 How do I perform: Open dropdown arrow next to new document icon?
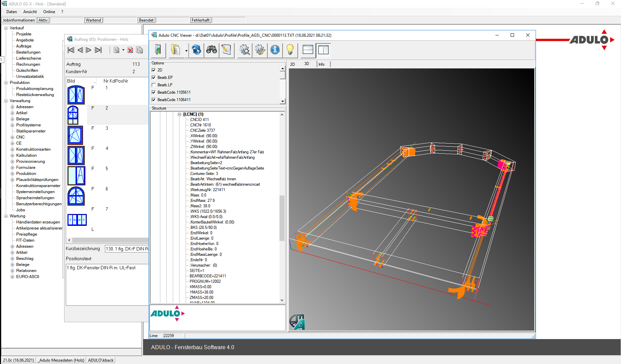point(123,50)
